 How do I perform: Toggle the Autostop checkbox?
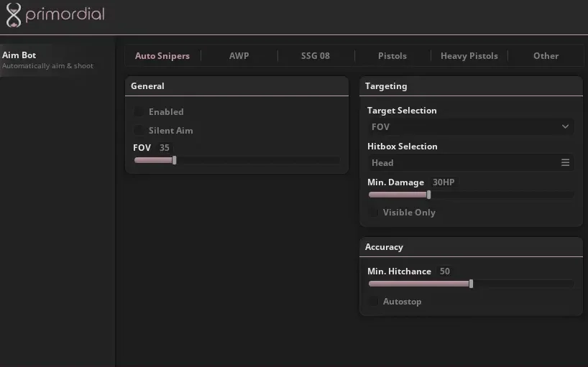[x=372, y=302]
